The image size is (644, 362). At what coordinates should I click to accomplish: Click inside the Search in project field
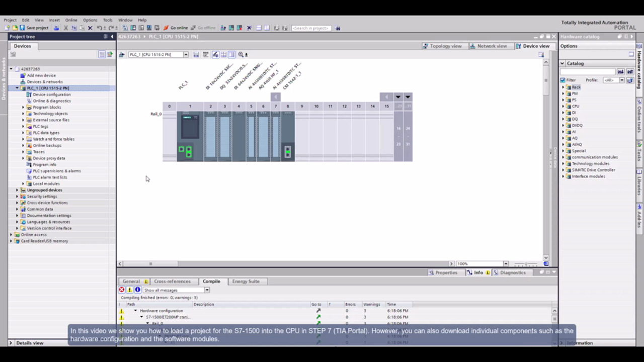tap(310, 28)
